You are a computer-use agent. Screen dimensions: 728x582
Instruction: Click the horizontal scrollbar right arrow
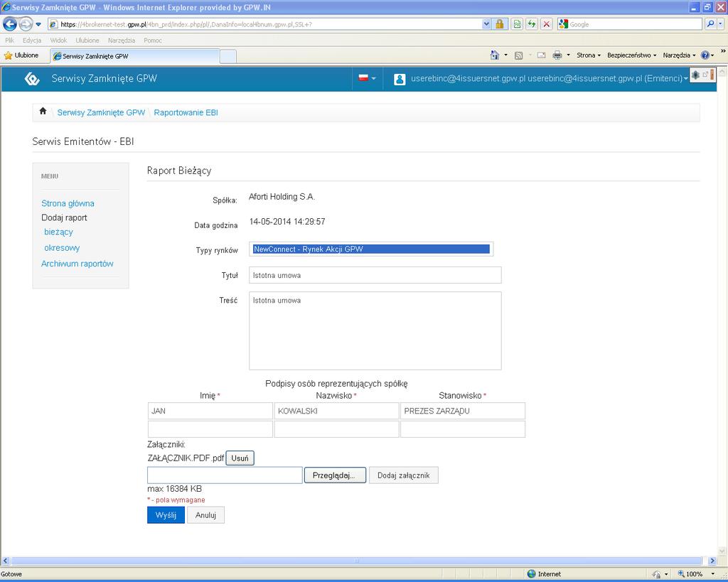[712, 561]
